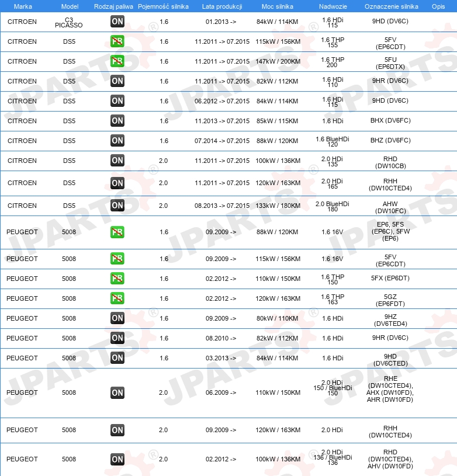This screenshot has height=476, width=457.
Task: Select the '1.6 THP 163' body cell
Action: pyautogui.click(x=333, y=299)
